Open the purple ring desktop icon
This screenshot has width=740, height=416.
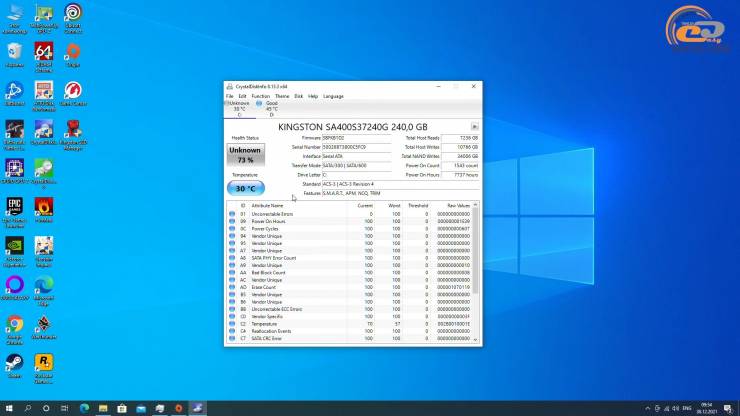pyautogui.click(x=15, y=288)
